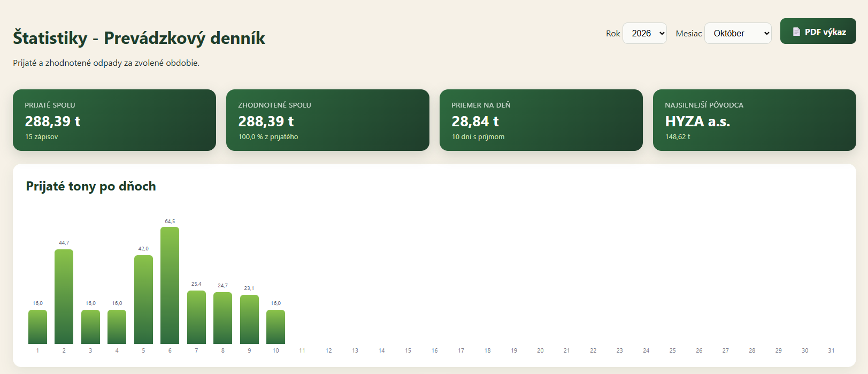
Task: Click the Najsilnejší pôvodca HYZA a.s. card
Action: pos(755,120)
